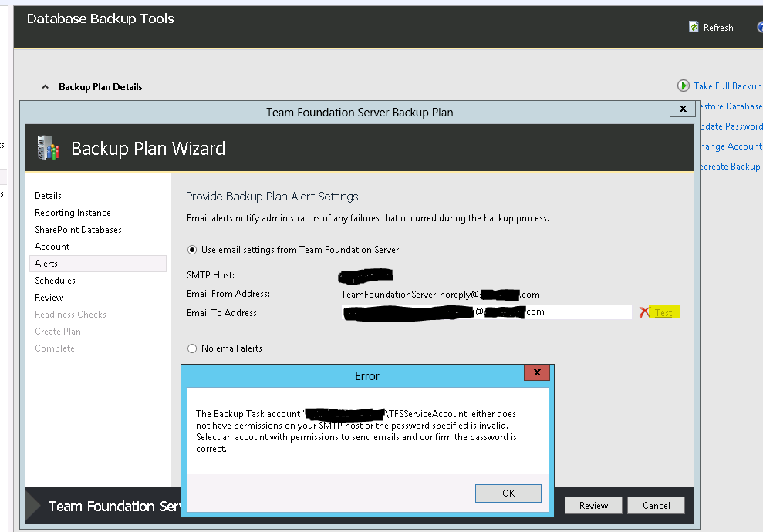Click the Error dialog message text

coord(356,431)
